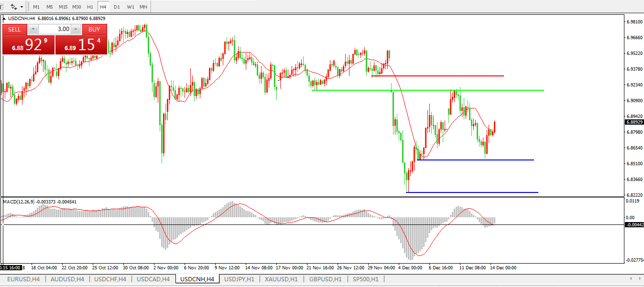Viewport: 644px width, 287px height.
Task: Click the 3.00 volume input field
Action: point(54,29)
